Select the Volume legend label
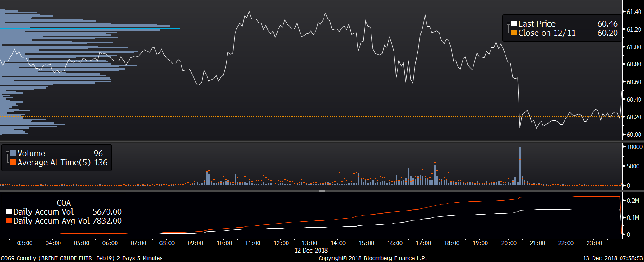The width and height of the screenshot is (644, 262). (31, 154)
